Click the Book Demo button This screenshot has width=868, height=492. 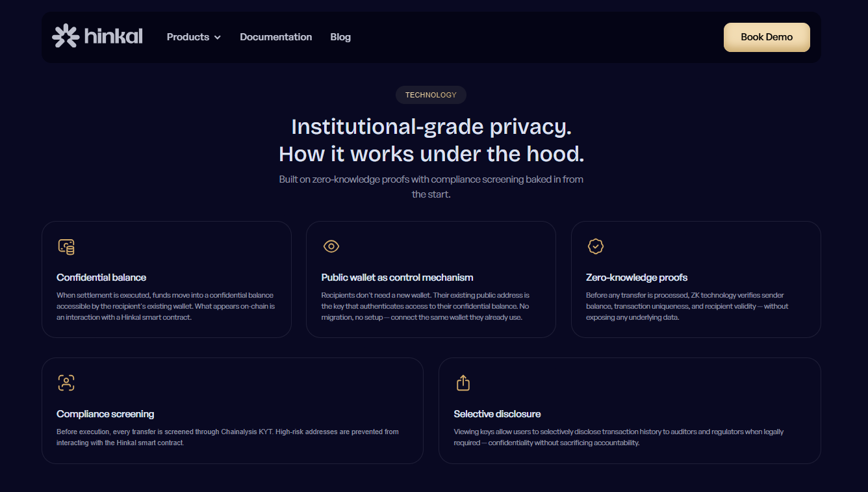point(767,37)
